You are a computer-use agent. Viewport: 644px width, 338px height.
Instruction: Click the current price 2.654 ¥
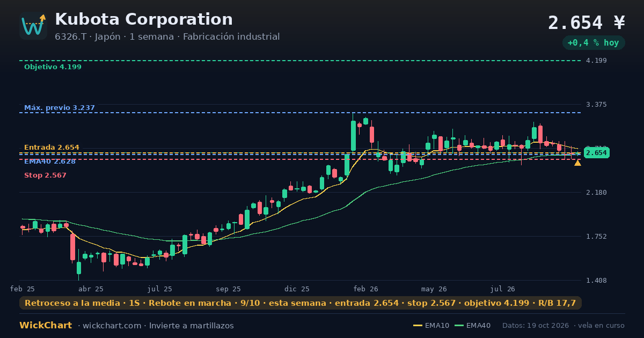[587, 23]
